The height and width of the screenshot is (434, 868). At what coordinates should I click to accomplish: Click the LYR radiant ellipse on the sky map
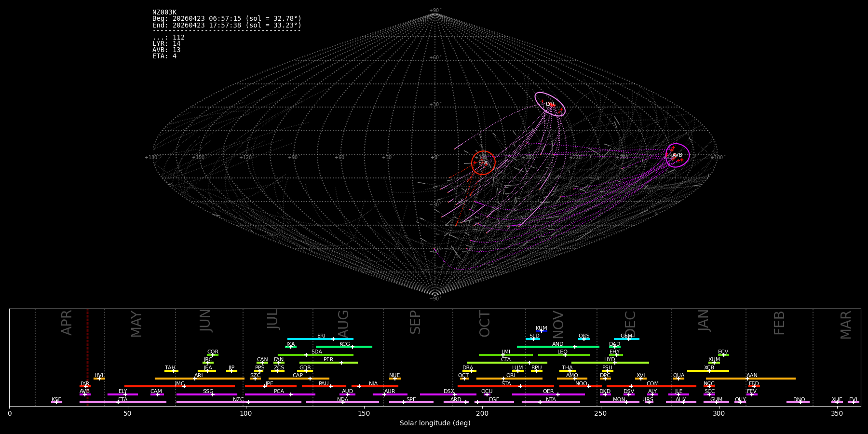click(x=550, y=104)
